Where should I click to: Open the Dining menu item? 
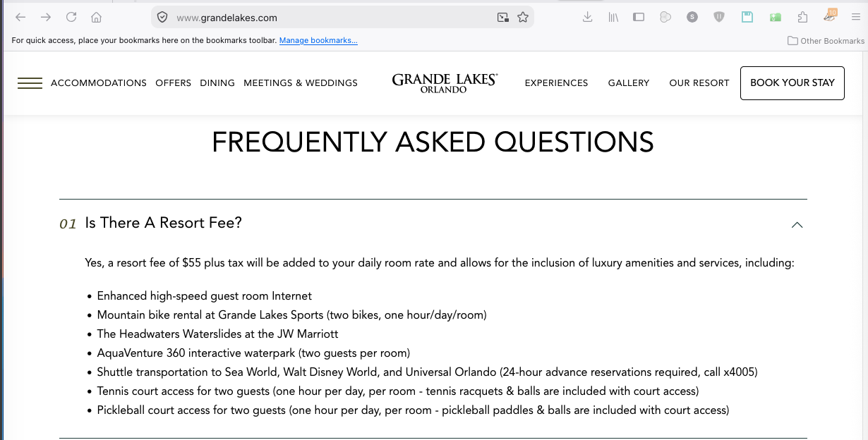coord(217,83)
